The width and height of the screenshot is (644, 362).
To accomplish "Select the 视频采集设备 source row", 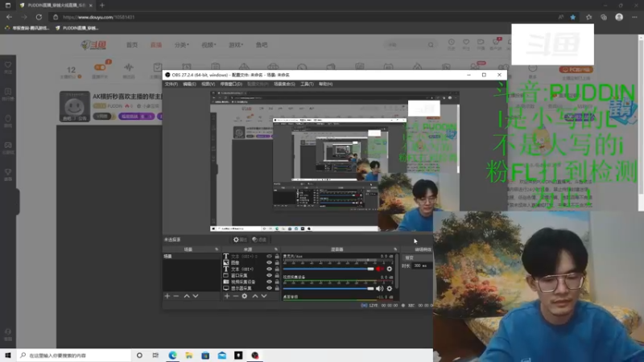I will pos(251,282).
